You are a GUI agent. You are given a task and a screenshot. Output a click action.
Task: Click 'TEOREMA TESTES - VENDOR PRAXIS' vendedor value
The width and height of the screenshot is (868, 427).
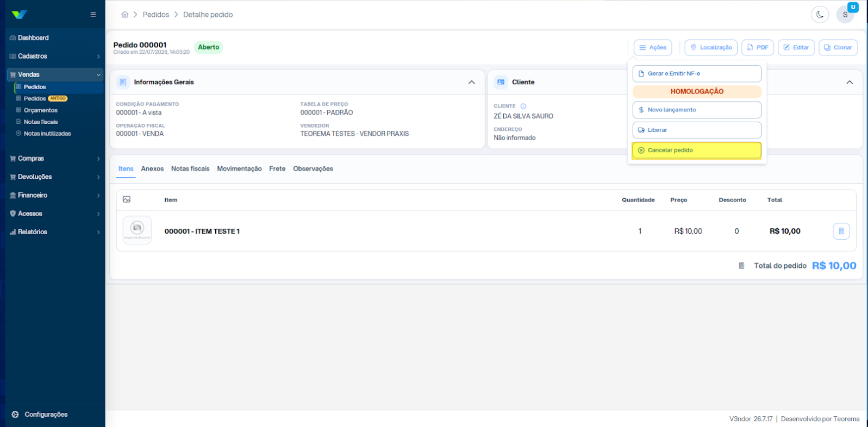tap(354, 134)
